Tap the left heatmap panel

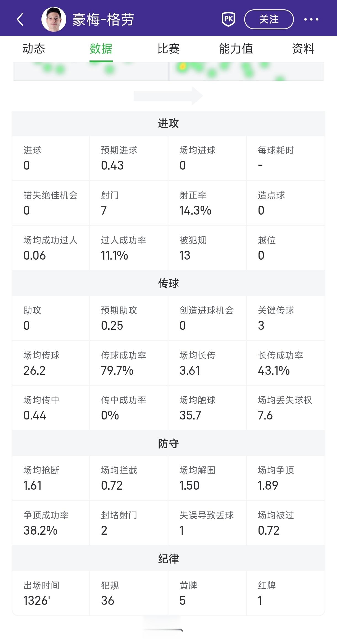click(91, 71)
